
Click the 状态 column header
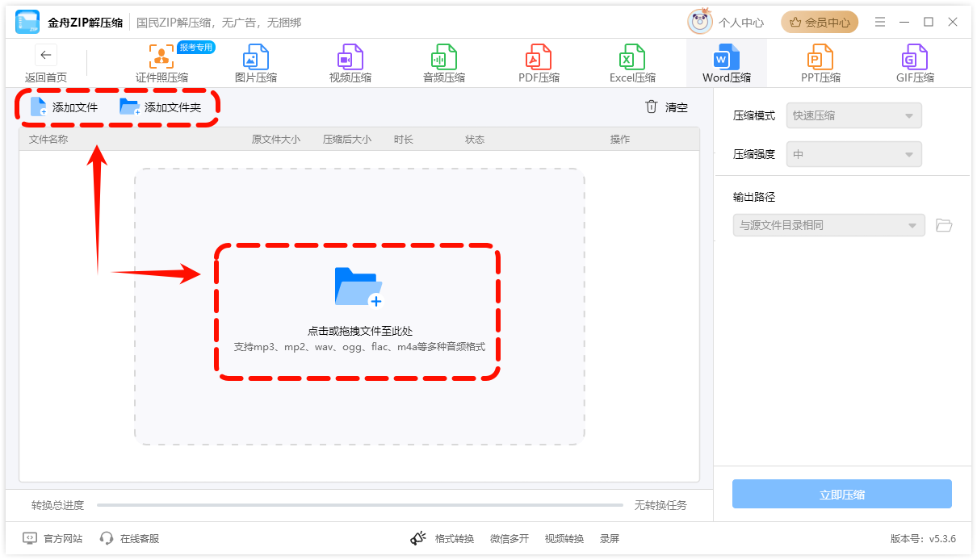pos(475,140)
